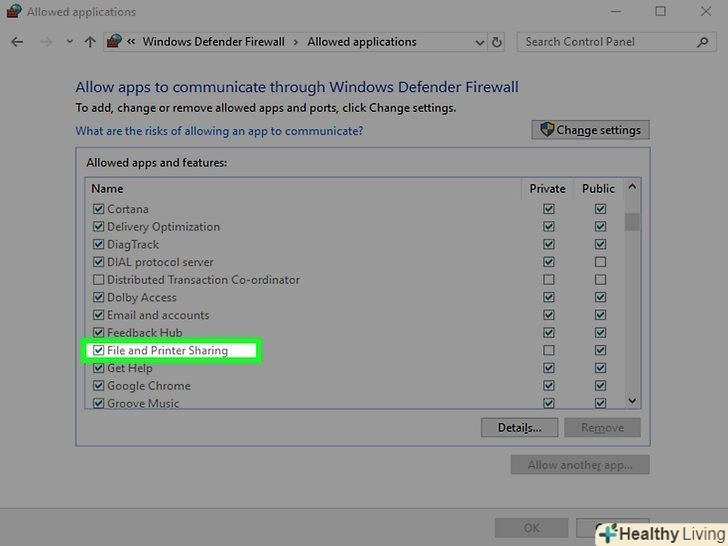Select the Delivery Optimization row text
This screenshot has width=728, height=546.
click(163, 227)
